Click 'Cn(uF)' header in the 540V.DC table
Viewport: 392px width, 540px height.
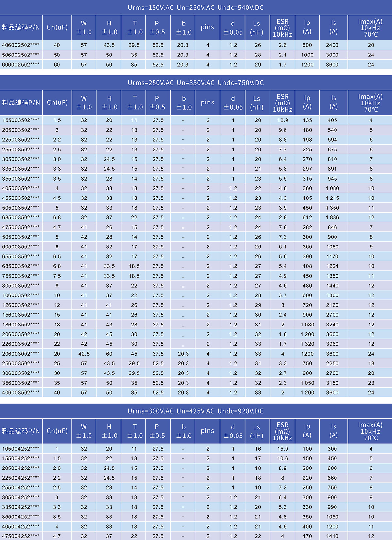(x=57, y=27)
